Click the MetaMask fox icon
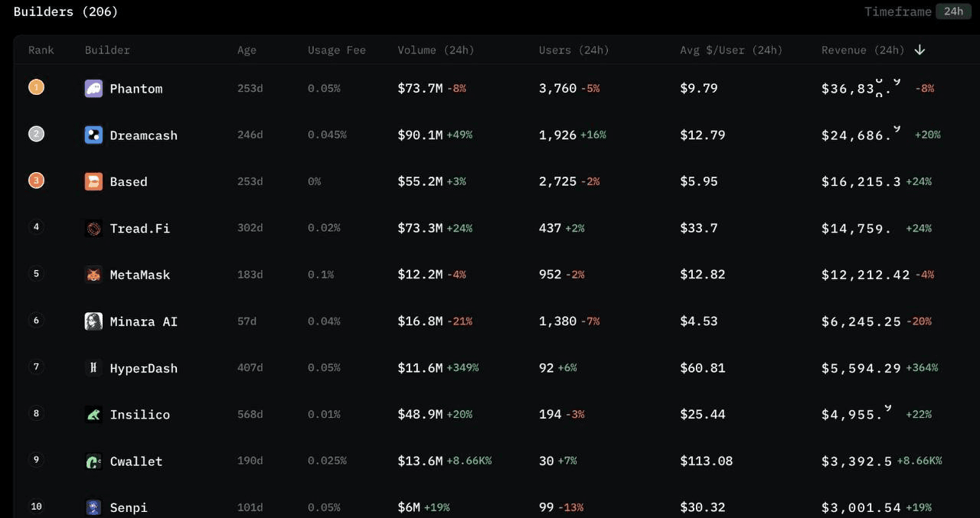The height and width of the screenshot is (518, 980). tap(93, 275)
